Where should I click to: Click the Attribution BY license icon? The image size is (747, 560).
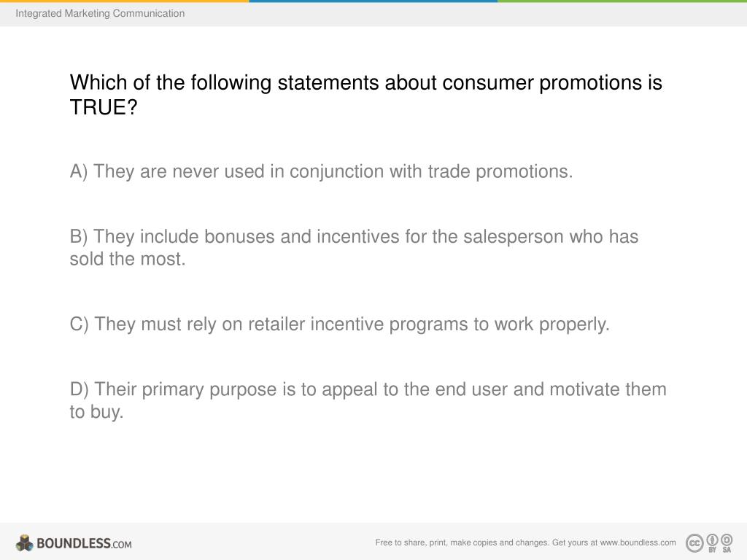pos(712,542)
